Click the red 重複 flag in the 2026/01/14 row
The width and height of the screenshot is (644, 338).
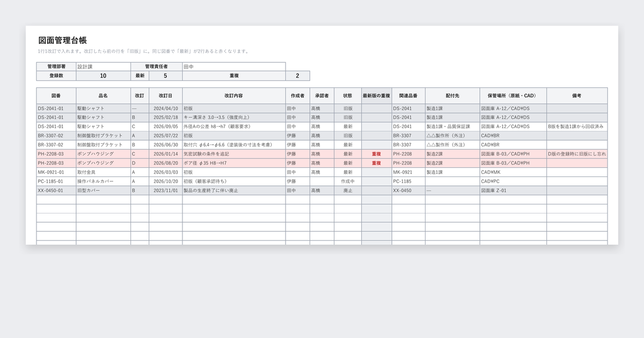tap(377, 154)
